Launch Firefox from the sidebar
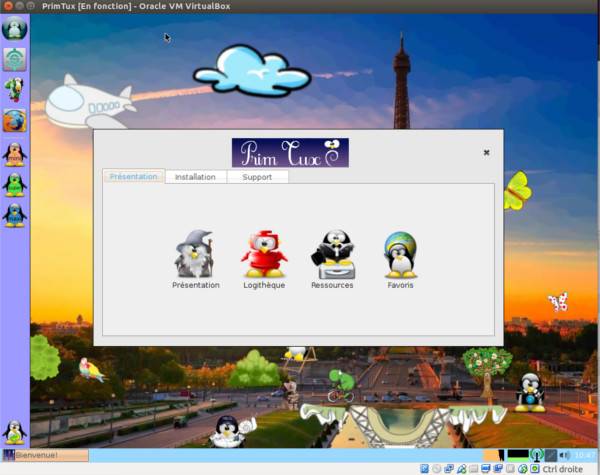 [15, 121]
